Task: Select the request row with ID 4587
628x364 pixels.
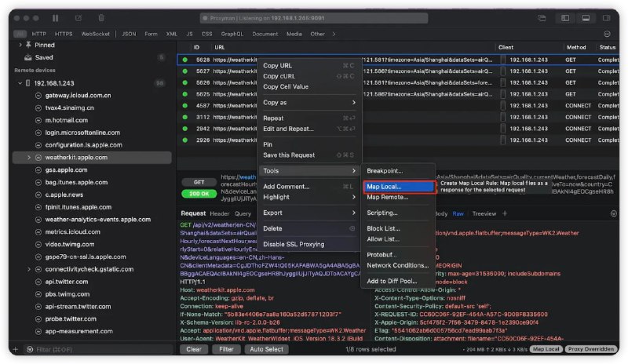Action: pos(398,106)
